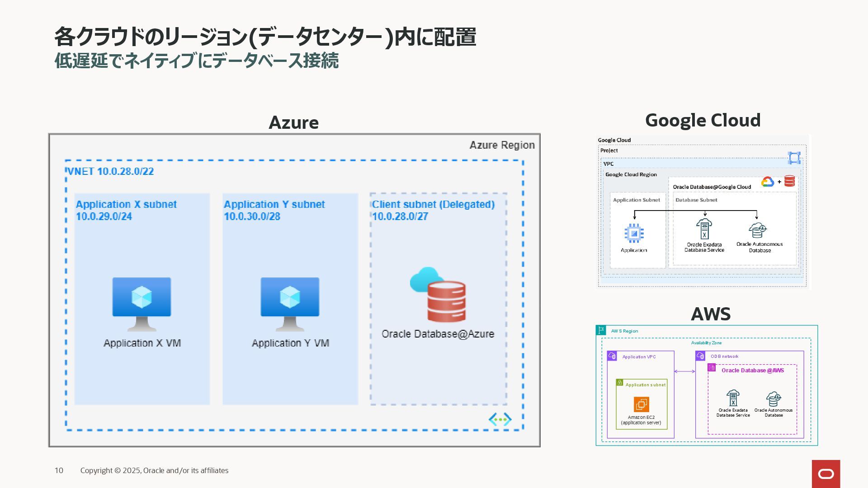Click the Application subnet label in AWS diagram
This screenshot has width=868, height=488.
[646, 385]
